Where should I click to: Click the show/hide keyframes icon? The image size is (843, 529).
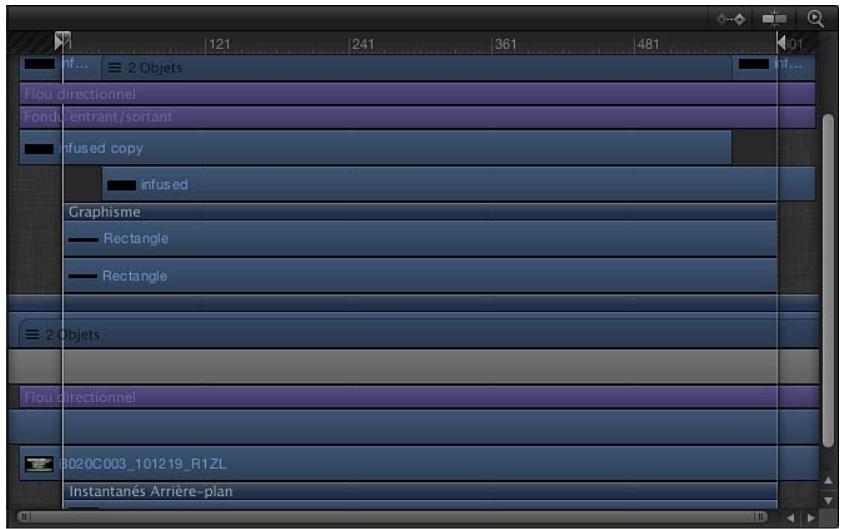pos(731,19)
